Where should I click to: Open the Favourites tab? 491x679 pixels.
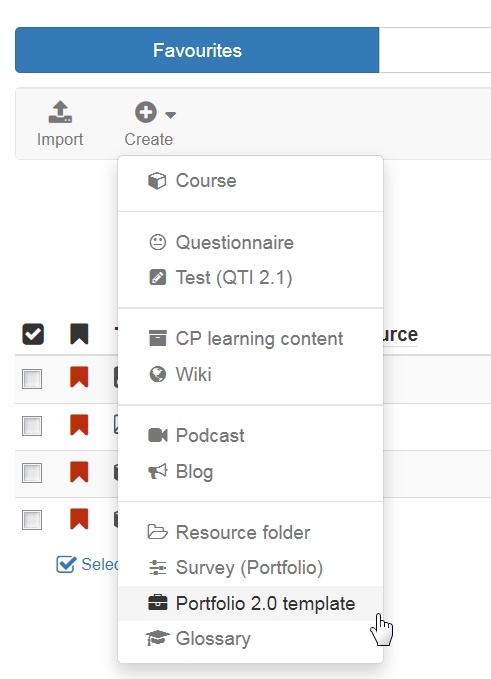(x=197, y=50)
